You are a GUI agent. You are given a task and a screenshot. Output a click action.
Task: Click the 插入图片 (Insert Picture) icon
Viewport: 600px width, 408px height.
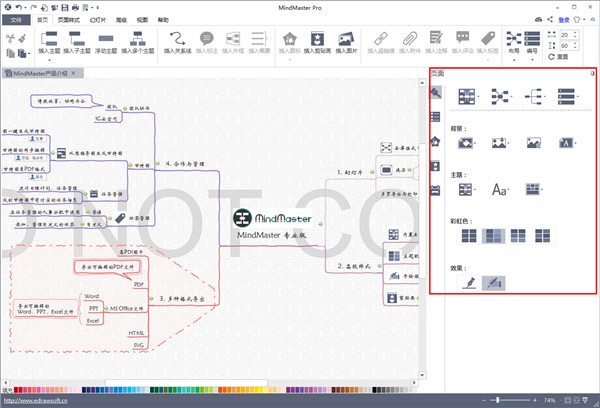[x=347, y=38]
